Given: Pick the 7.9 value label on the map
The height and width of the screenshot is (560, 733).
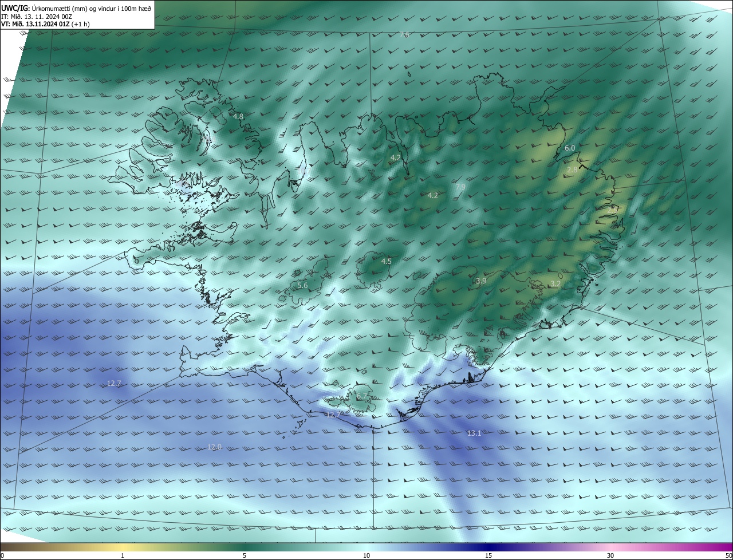Looking at the screenshot, I should tap(460, 187).
